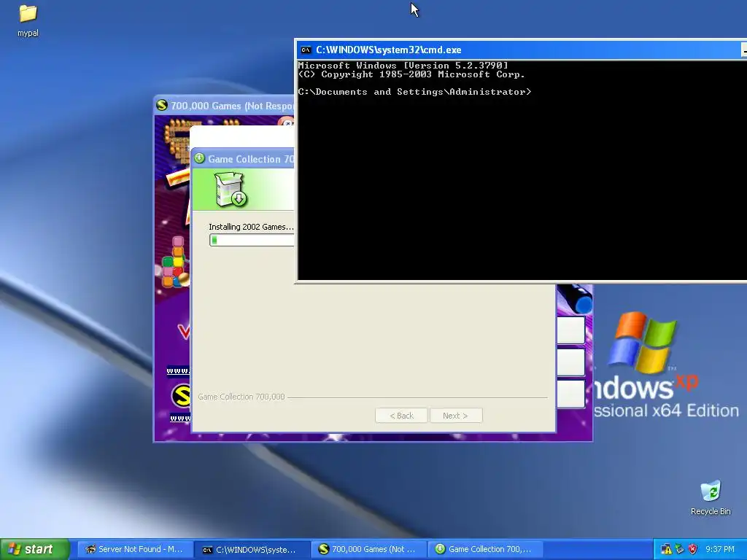Click the cmd.exe window title bar
The image size is (747, 560).
click(x=522, y=50)
